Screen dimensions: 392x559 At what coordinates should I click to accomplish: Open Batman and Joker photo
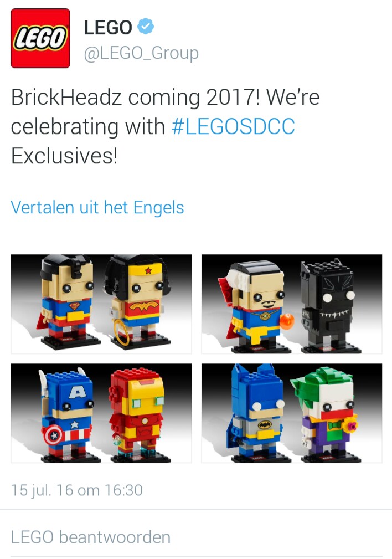pyautogui.click(x=291, y=413)
